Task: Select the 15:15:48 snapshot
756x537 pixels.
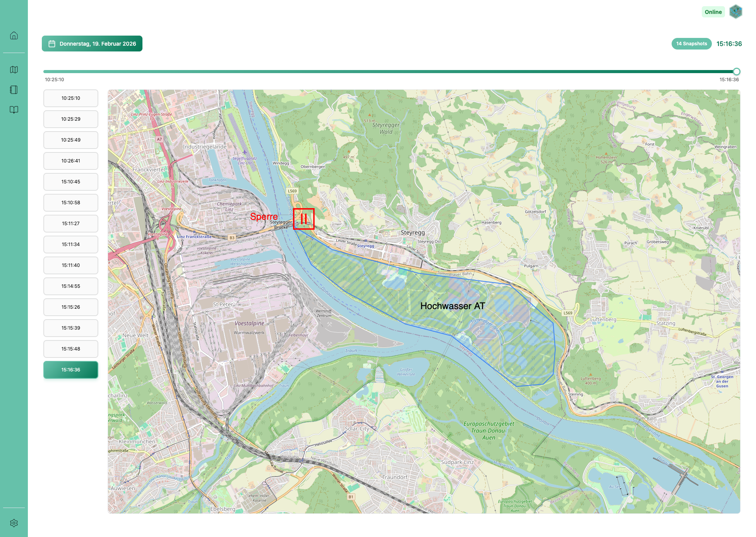Action: (x=71, y=349)
